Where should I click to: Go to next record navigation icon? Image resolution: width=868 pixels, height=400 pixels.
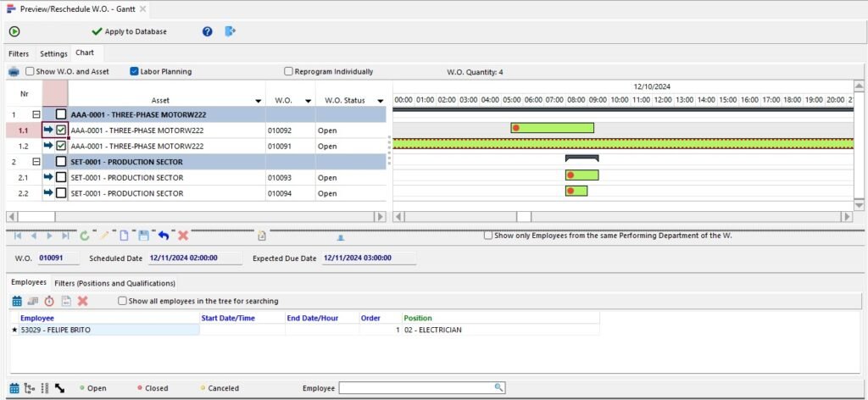(x=49, y=236)
